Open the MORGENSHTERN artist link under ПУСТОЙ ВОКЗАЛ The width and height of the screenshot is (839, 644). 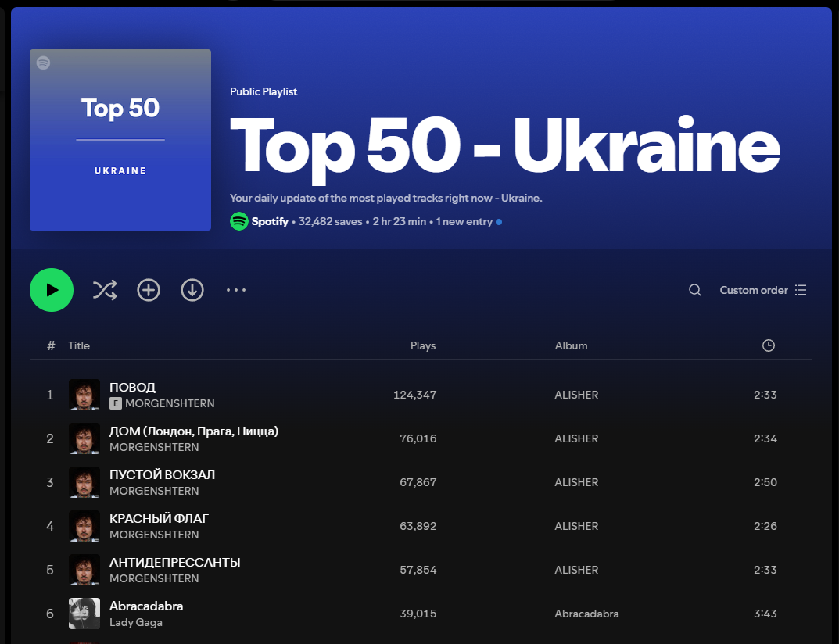click(x=154, y=491)
